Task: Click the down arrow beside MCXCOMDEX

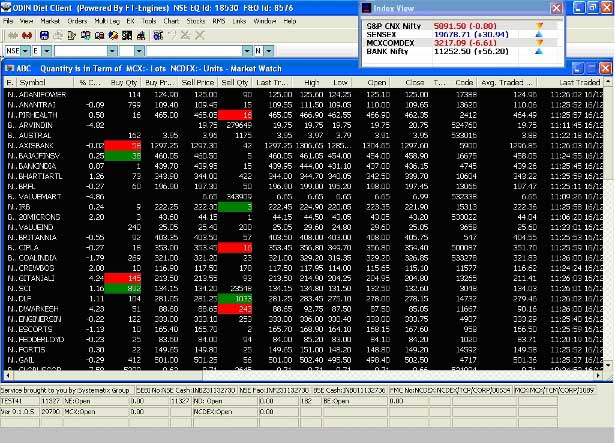Action: click(x=540, y=43)
